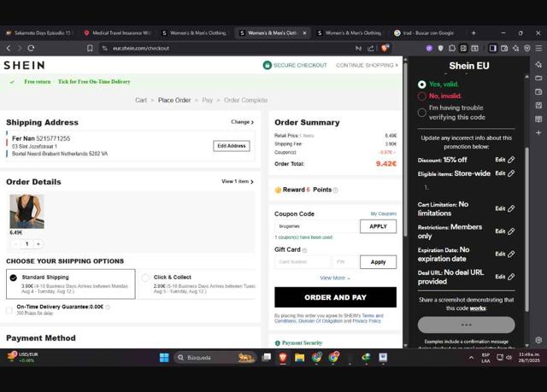The height and width of the screenshot is (392, 547).
Task: Click the browser forward arrow
Action: [20, 48]
